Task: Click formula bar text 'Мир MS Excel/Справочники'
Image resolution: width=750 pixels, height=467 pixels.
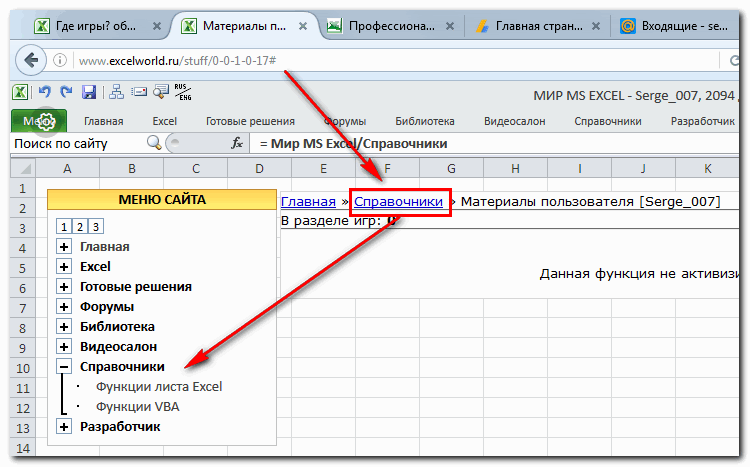Action: [x=359, y=144]
